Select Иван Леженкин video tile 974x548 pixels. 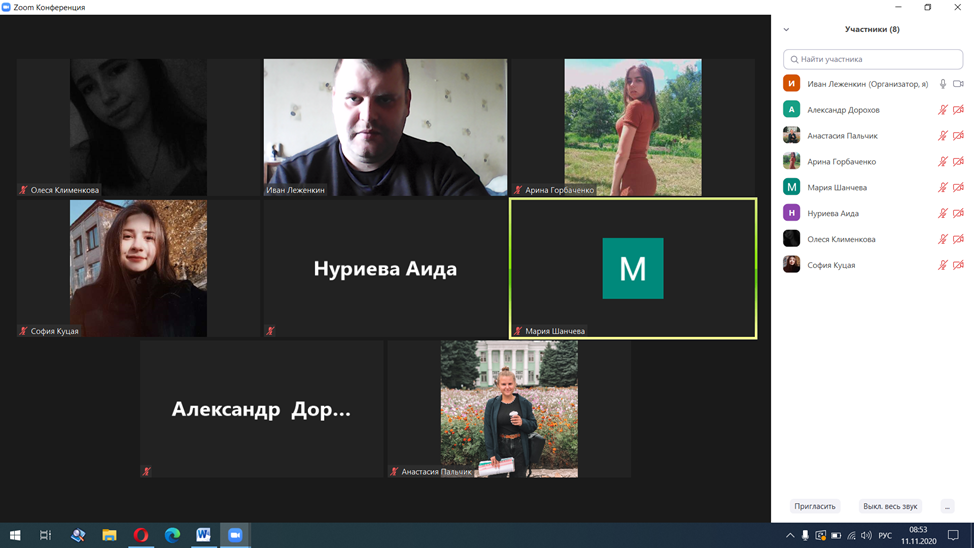point(385,127)
